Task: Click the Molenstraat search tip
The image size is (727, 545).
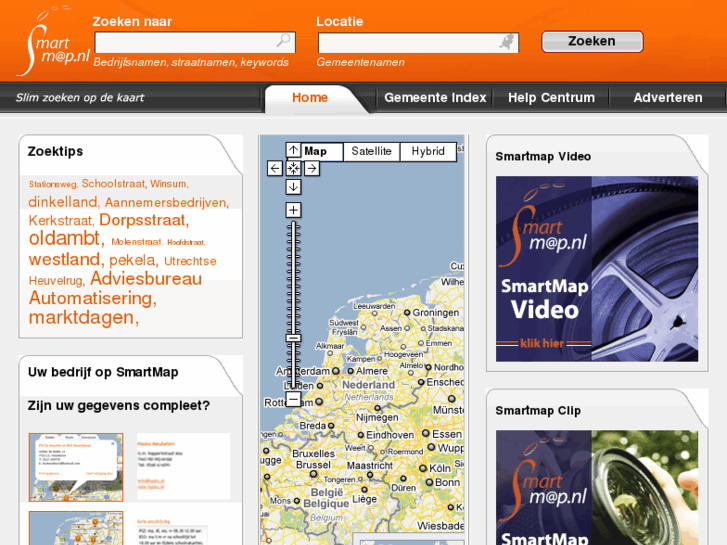Action: pos(137,242)
